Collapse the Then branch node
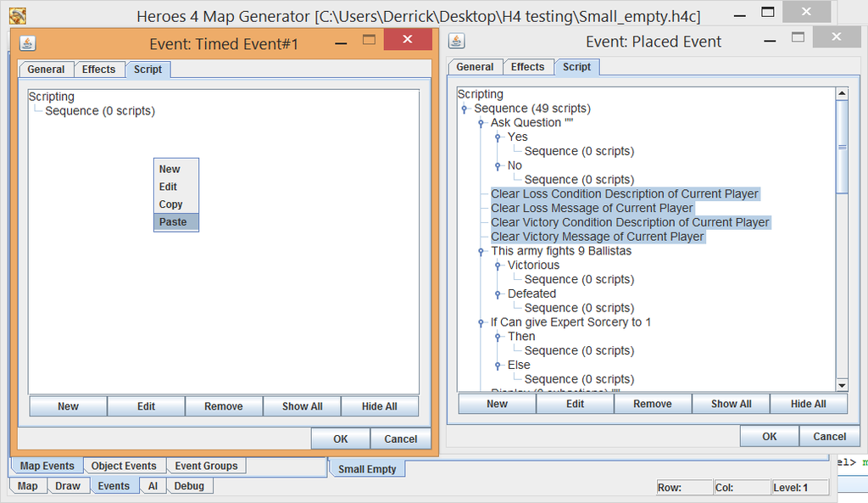The width and height of the screenshot is (868, 503). (x=498, y=337)
